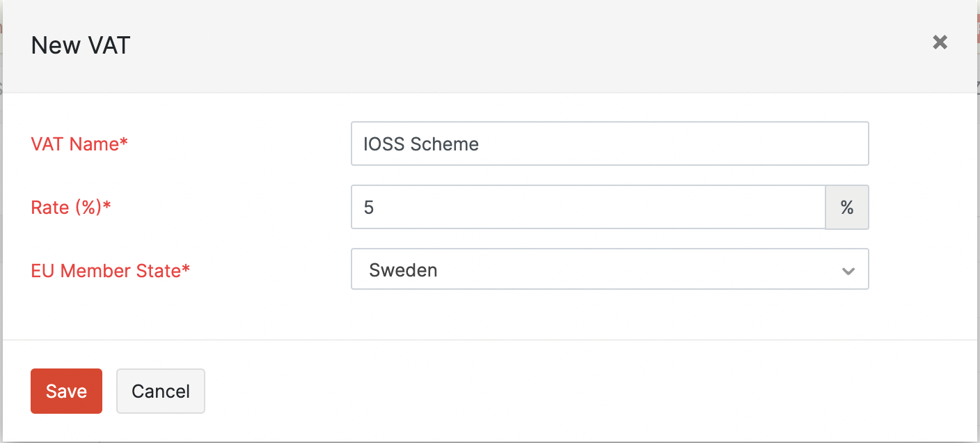The height and width of the screenshot is (443, 980).
Task: Click the VAT Name input field
Action: click(609, 144)
